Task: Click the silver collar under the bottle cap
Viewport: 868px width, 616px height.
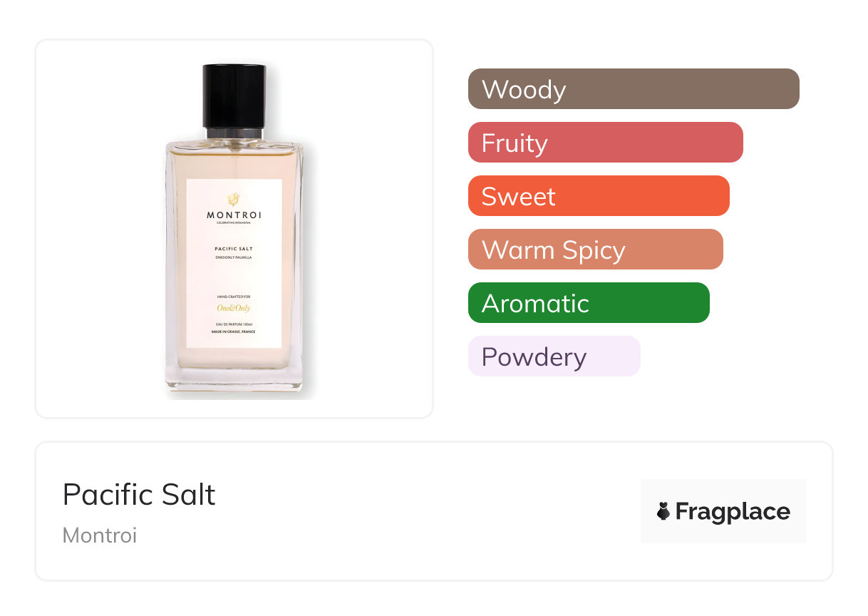Action: coord(234,133)
